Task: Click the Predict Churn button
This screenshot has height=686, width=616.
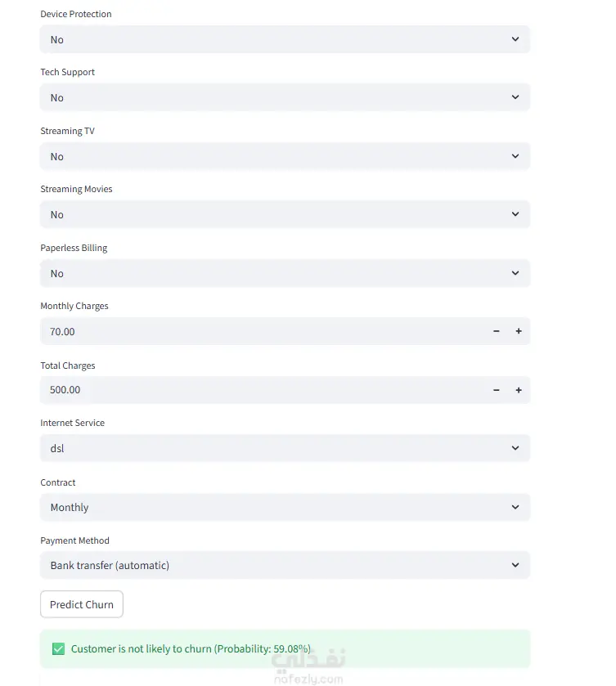Action: tap(82, 604)
